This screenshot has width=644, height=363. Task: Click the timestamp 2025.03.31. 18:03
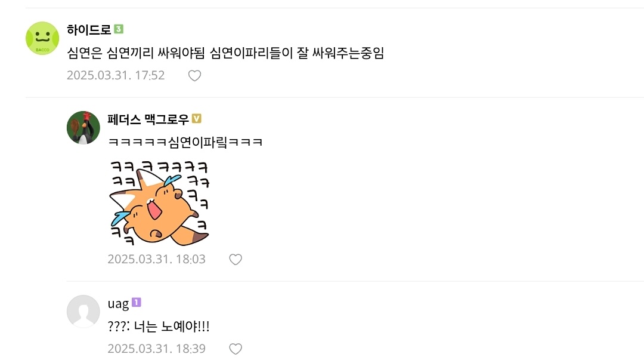click(x=156, y=259)
